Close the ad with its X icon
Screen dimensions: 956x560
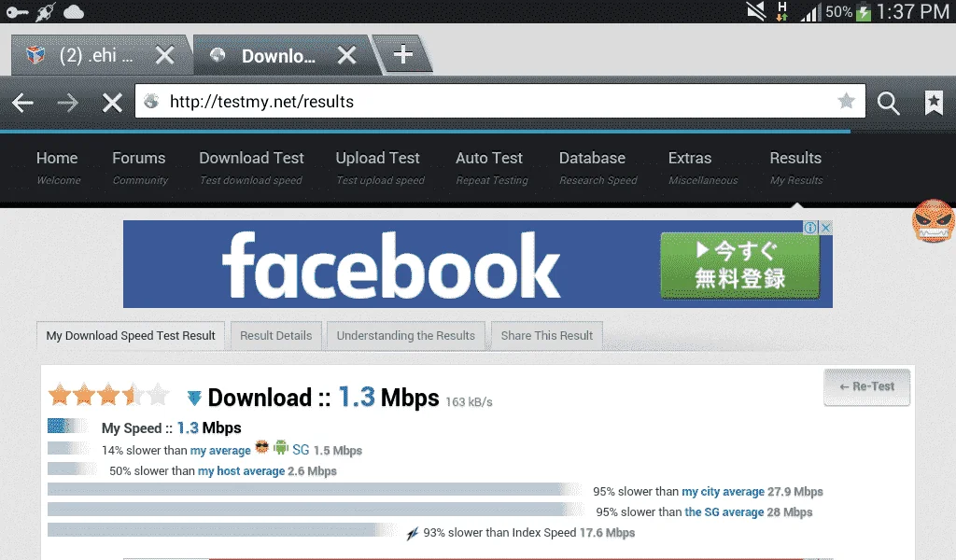[825, 228]
